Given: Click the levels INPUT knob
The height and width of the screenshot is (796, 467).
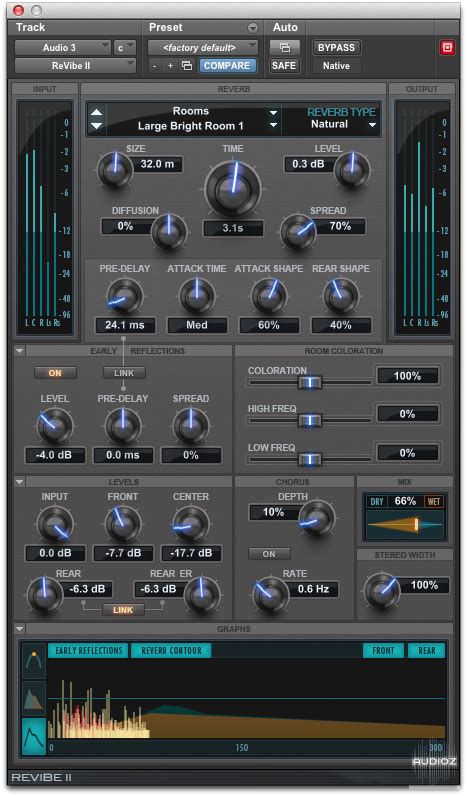Looking at the screenshot, I should (x=54, y=524).
